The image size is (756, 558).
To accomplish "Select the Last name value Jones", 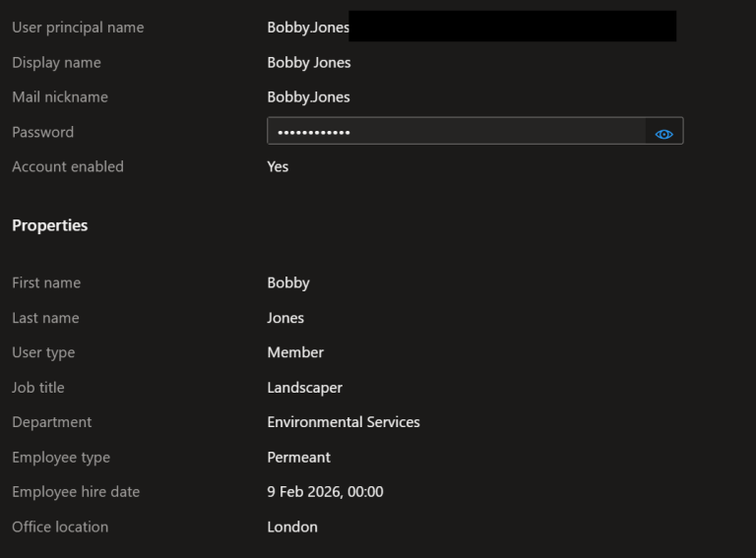I will (285, 318).
